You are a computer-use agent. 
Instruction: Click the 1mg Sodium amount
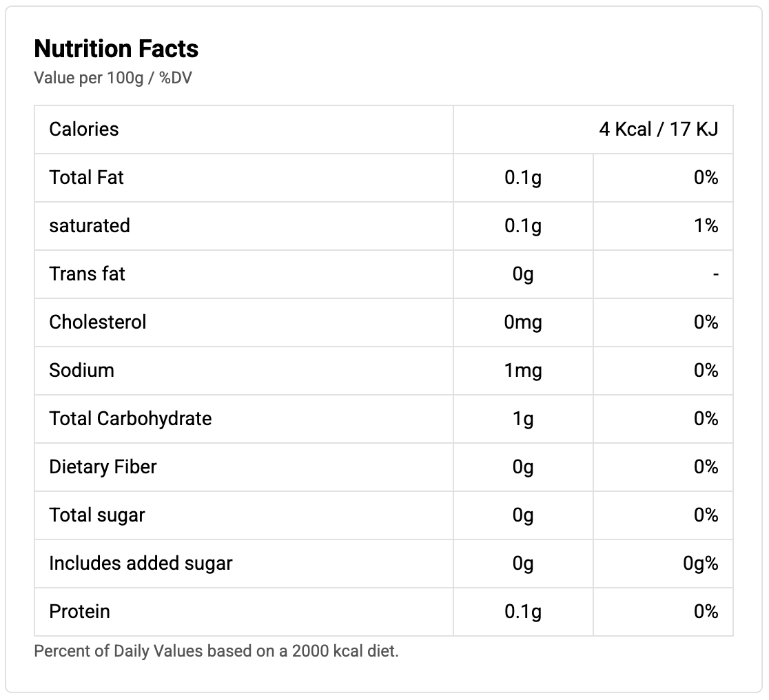[523, 371]
